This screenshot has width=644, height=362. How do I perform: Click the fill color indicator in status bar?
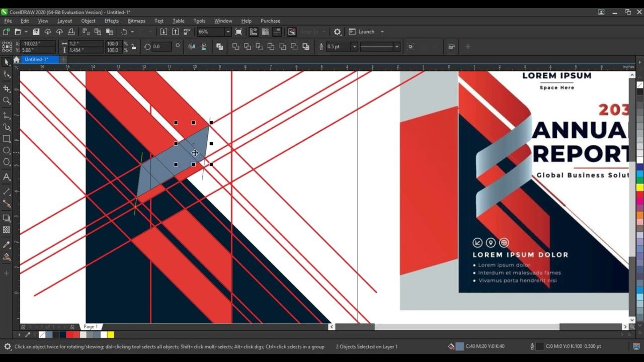point(459,346)
